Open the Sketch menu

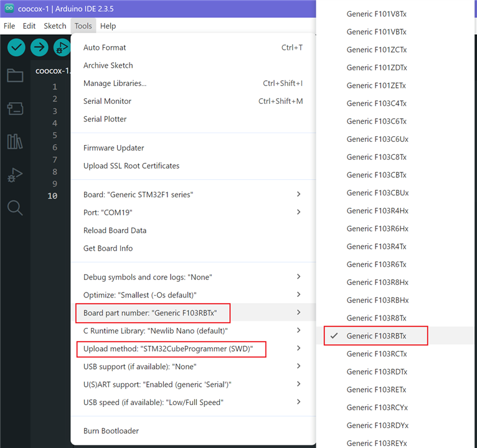pyautogui.click(x=55, y=26)
